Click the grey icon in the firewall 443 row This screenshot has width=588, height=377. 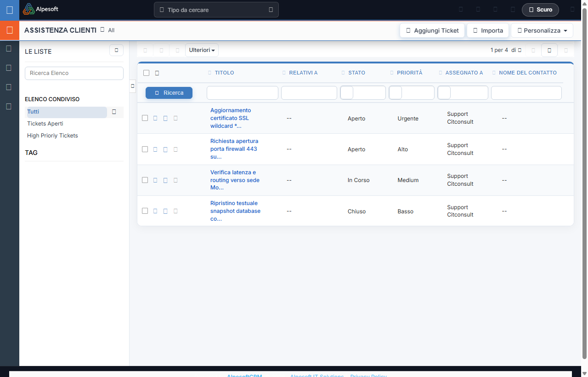(175, 149)
